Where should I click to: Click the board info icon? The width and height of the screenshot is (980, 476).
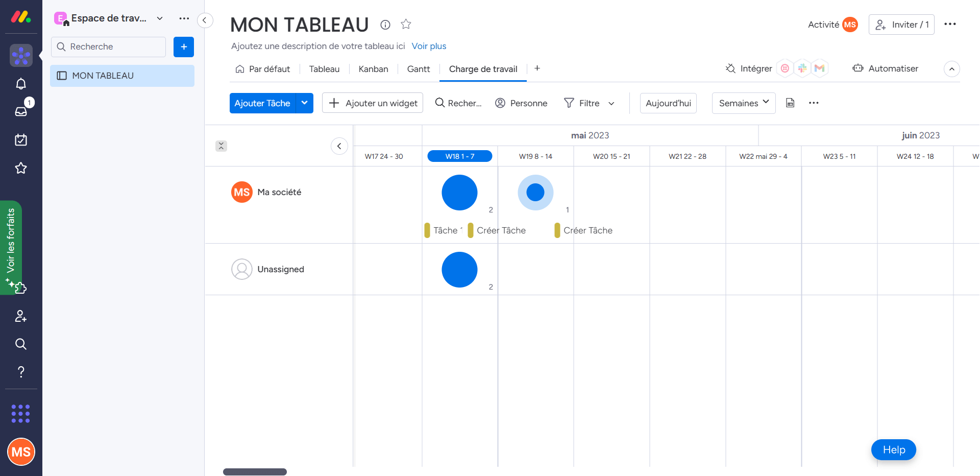click(385, 25)
